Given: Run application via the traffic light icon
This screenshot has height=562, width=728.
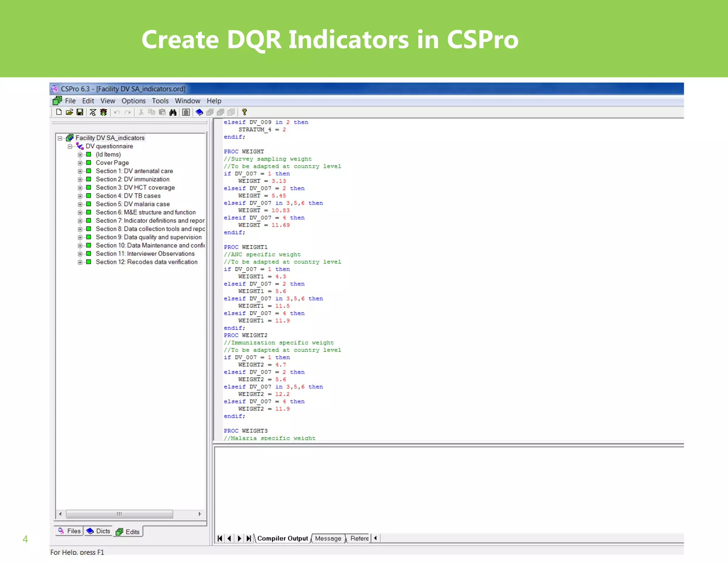Looking at the screenshot, I should pyautogui.click(x=103, y=112).
